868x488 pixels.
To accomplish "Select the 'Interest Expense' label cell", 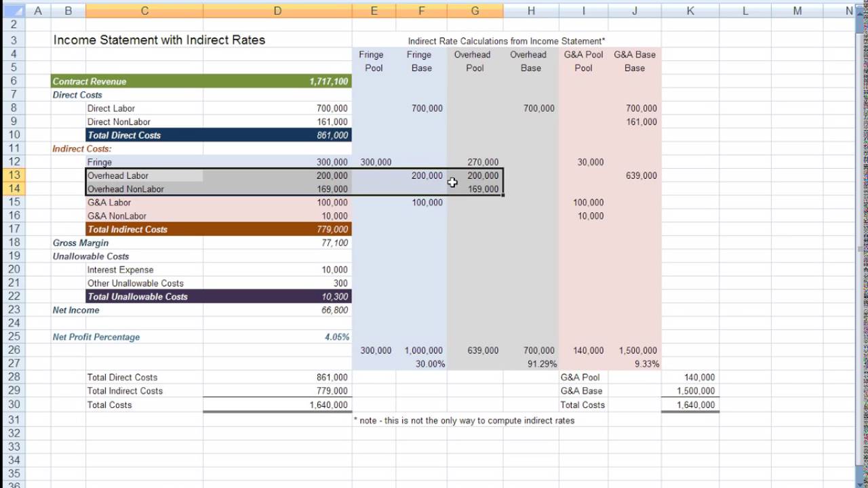I will click(x=144, y=270).
